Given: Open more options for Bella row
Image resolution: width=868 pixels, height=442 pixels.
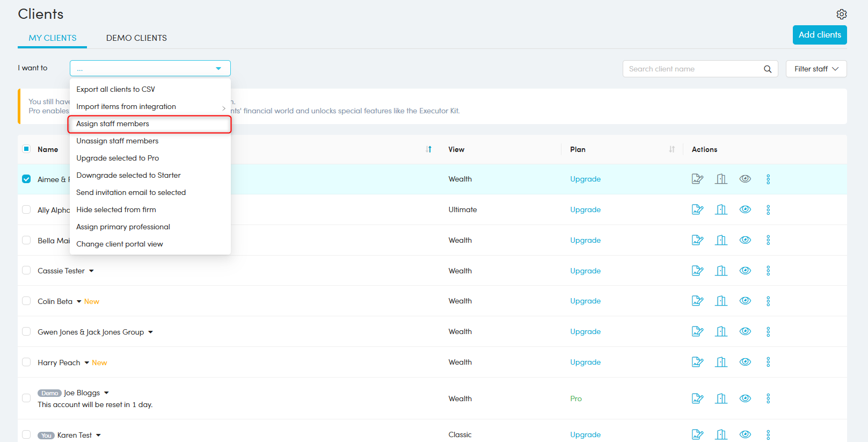Looking at the screenshot, I should (768, 240).
